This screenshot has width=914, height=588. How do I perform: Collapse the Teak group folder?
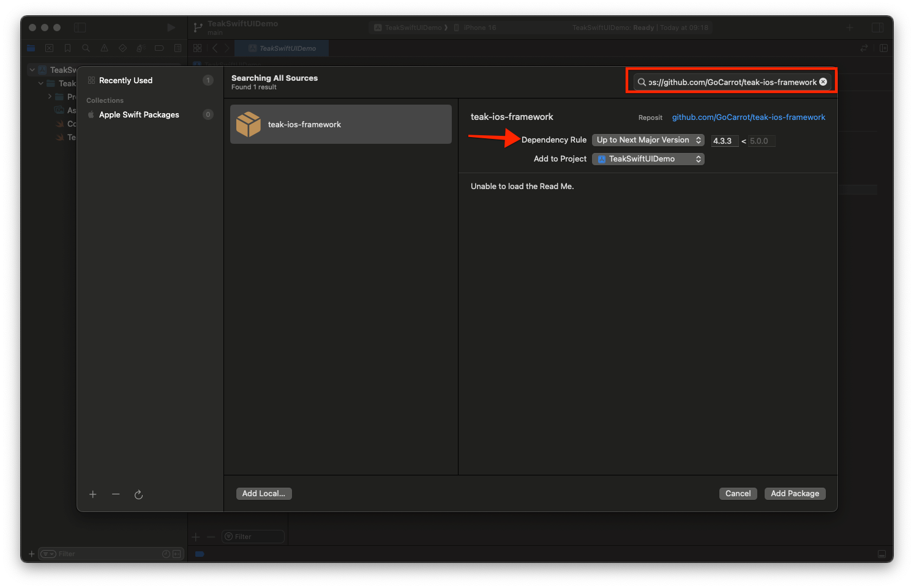pyautogui.click(x=41, y=83)
